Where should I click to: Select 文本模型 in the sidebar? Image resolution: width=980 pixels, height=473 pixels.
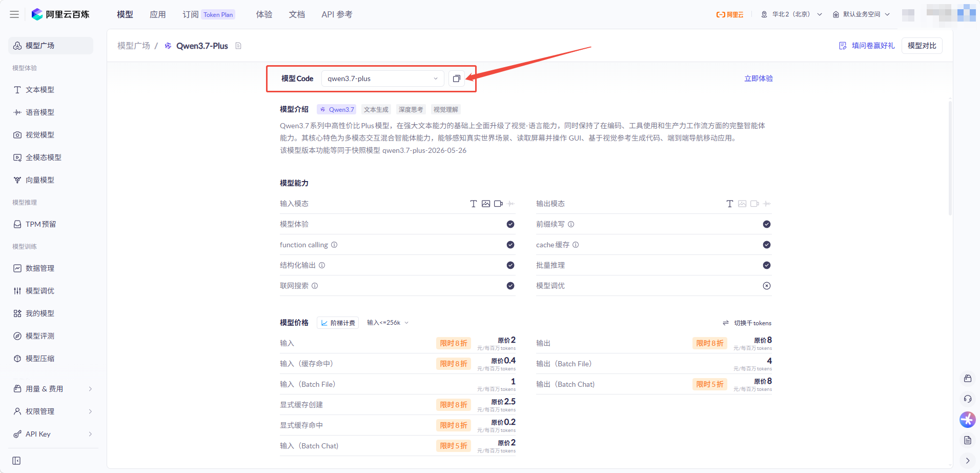[x=51, y=90]
